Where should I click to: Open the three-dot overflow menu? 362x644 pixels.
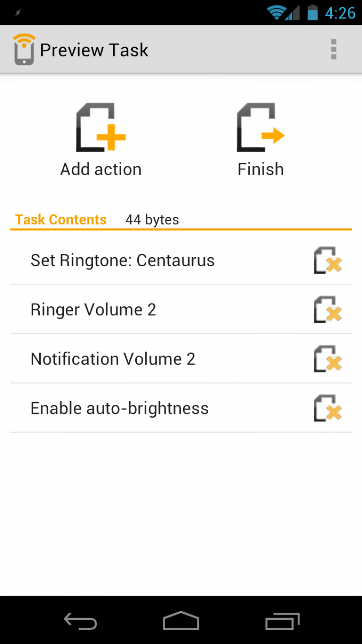pos(334,49)
